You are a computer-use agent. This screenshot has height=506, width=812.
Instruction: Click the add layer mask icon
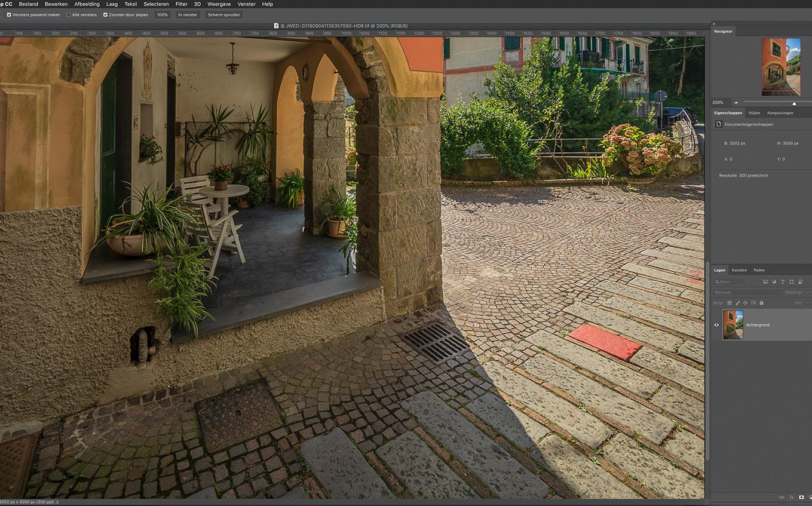pyautogui.click(x=801, y=497)
